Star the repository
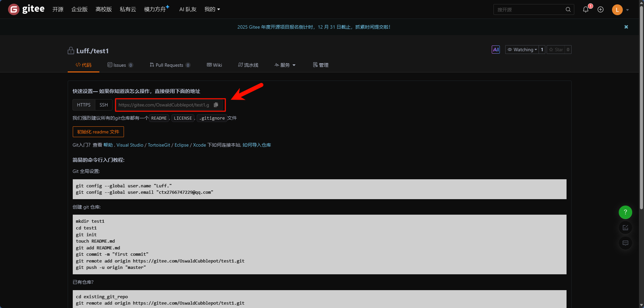 pyautogui.click(x=556, y=50)
